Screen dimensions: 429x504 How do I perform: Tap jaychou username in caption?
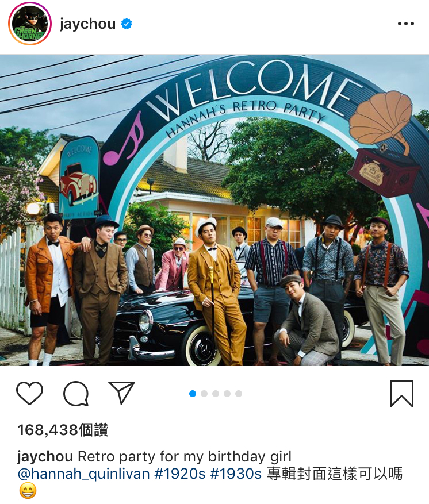[45, 457]
